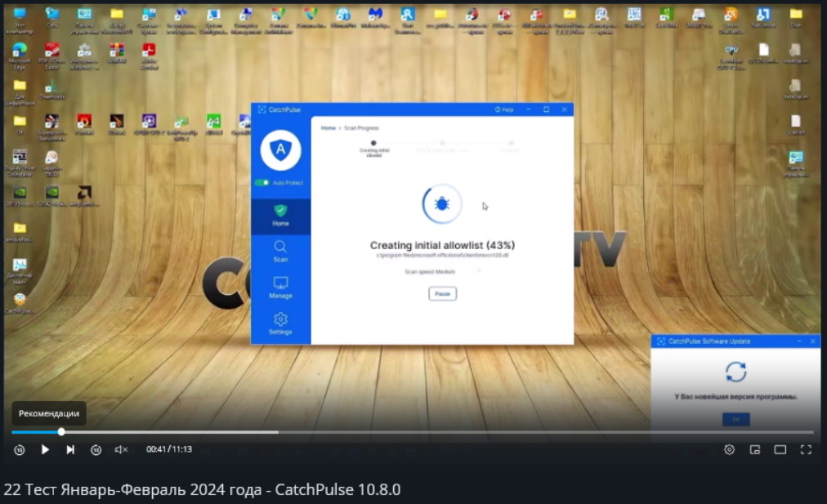Rewind video ten seconds
Viewport: 827px width, 504px height.
pos(20,450)
